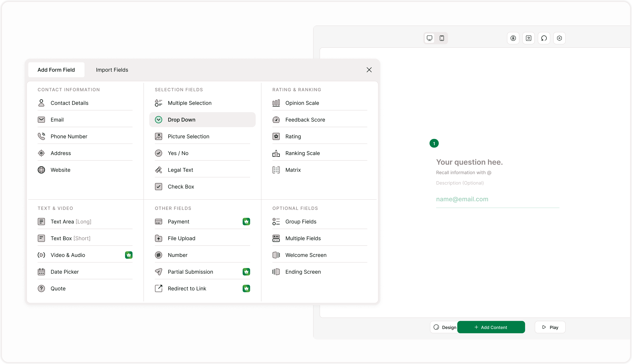The image size is (632, 364).
Task: Click the crown badge beside Partial Submission
Action: (246, 272)
